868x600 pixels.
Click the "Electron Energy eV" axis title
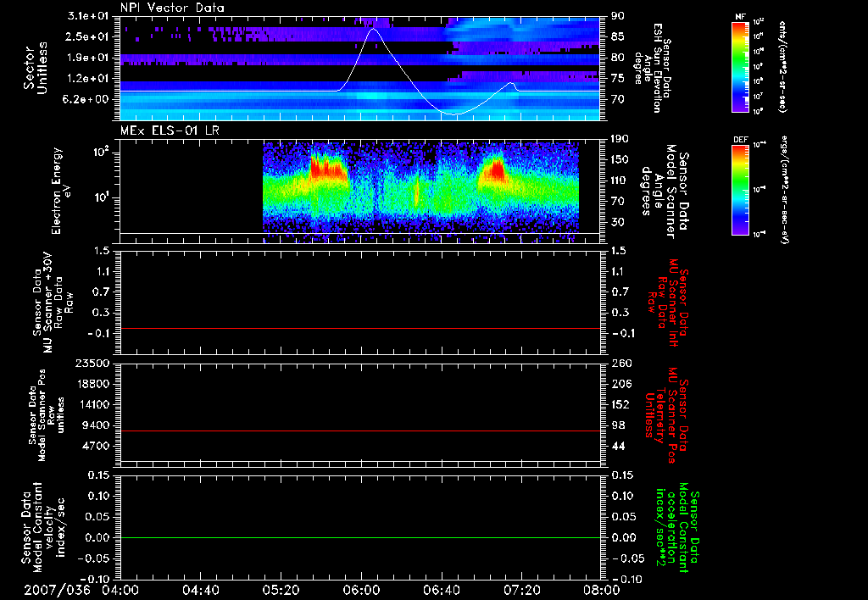click(x=61, y=191)
